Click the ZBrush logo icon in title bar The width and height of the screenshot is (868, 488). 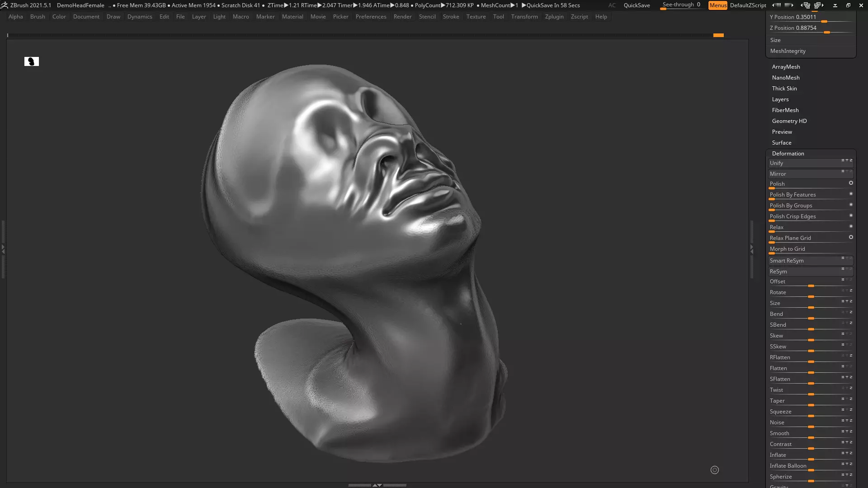coord(5,5)
